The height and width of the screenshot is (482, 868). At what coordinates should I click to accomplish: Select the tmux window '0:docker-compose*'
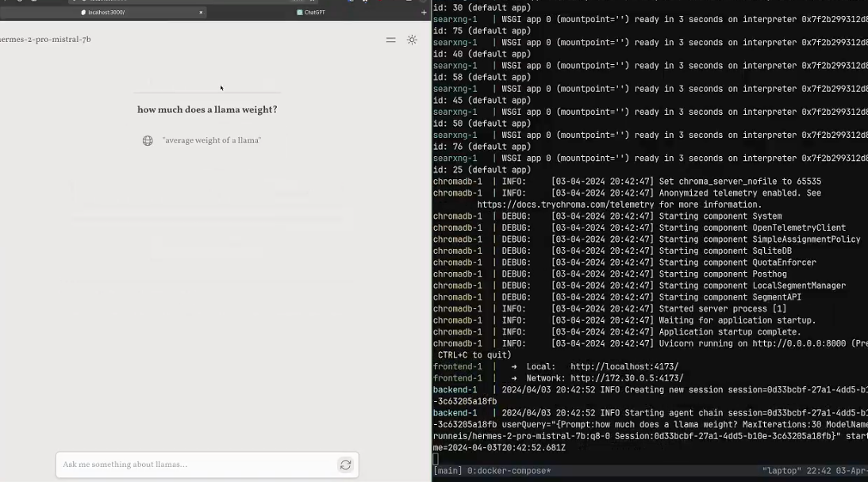tap(509, 471)
